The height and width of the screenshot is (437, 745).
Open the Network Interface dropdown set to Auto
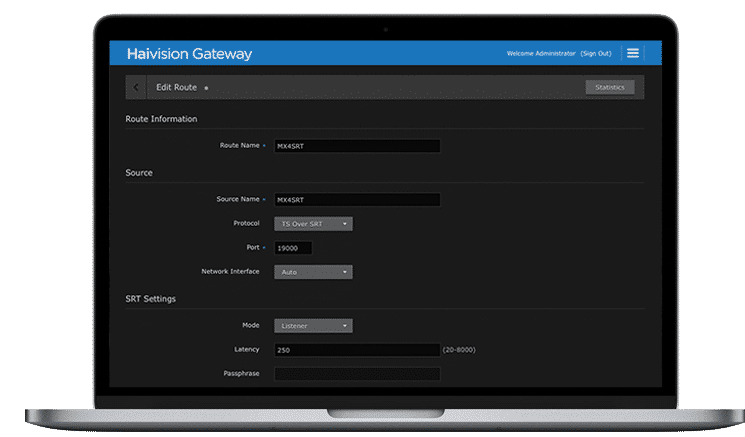pos(313,272)
